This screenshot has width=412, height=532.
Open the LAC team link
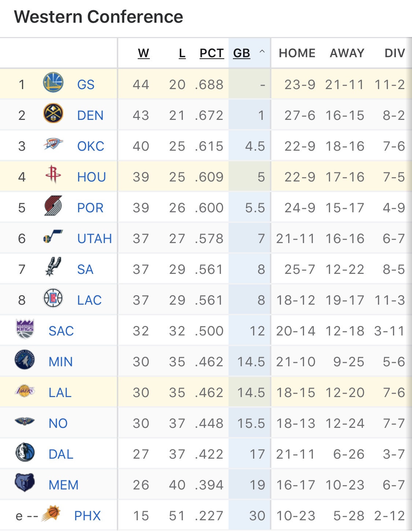tap(89, 300)
